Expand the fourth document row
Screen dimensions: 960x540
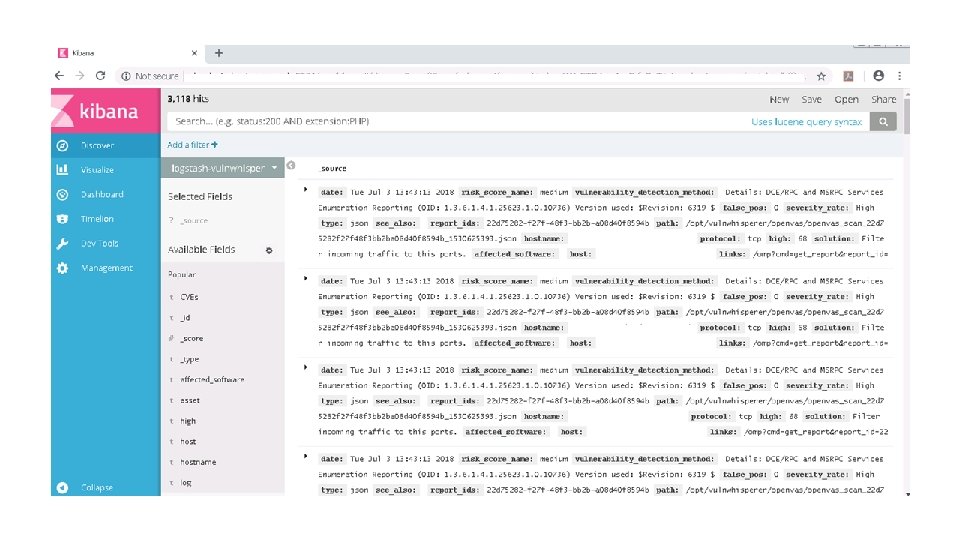point(306,456)
